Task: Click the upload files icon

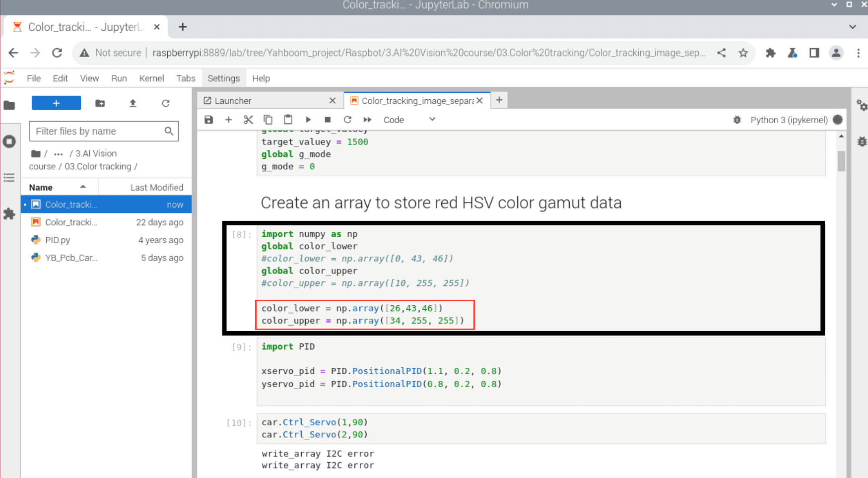Action: tap(133, 103)
